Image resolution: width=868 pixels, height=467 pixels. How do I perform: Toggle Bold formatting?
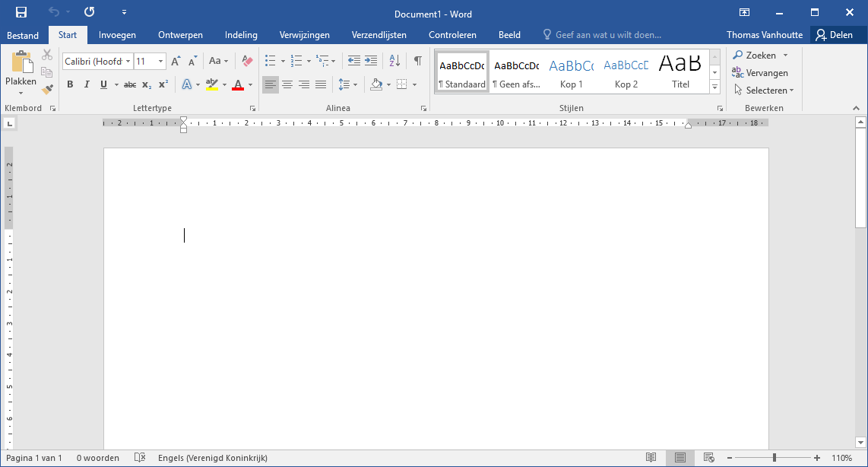[70, 84]
